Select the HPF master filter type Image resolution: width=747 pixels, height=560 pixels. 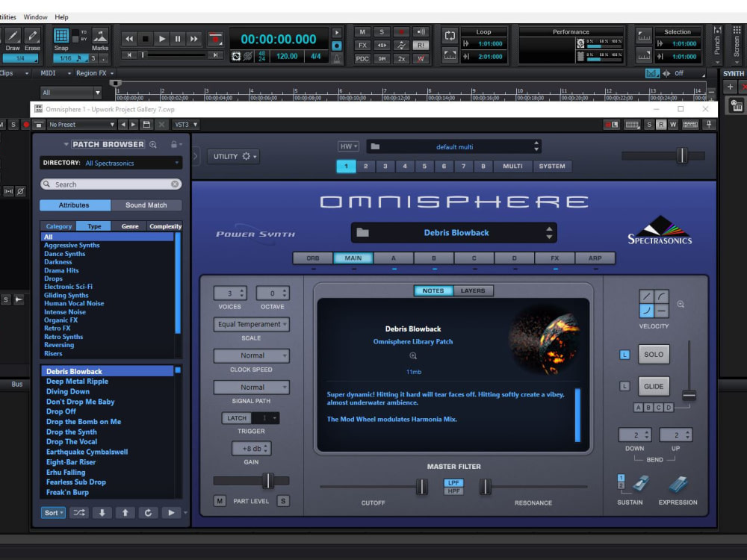pos(453,491)
